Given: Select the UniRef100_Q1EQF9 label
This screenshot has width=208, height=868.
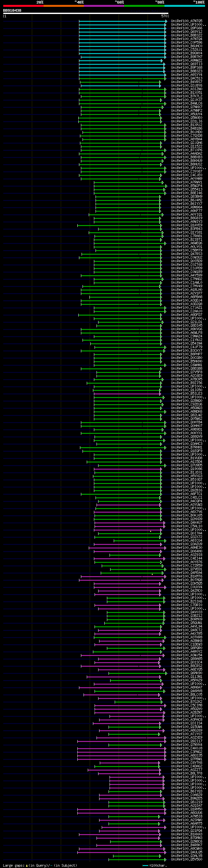Looking at the screenshot, I should click(x=187, y=451).
